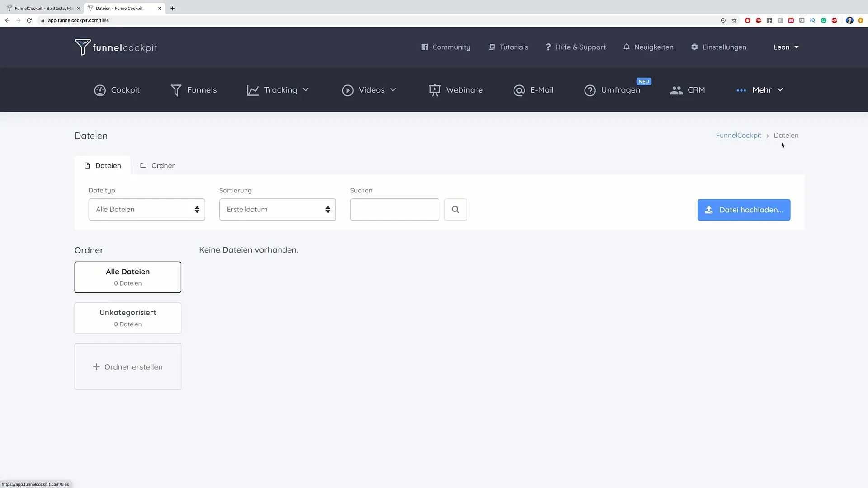This screenshot has width=868, height=488.
Task: Click the E-Mail navigation icon
Action: coord(519,90)
